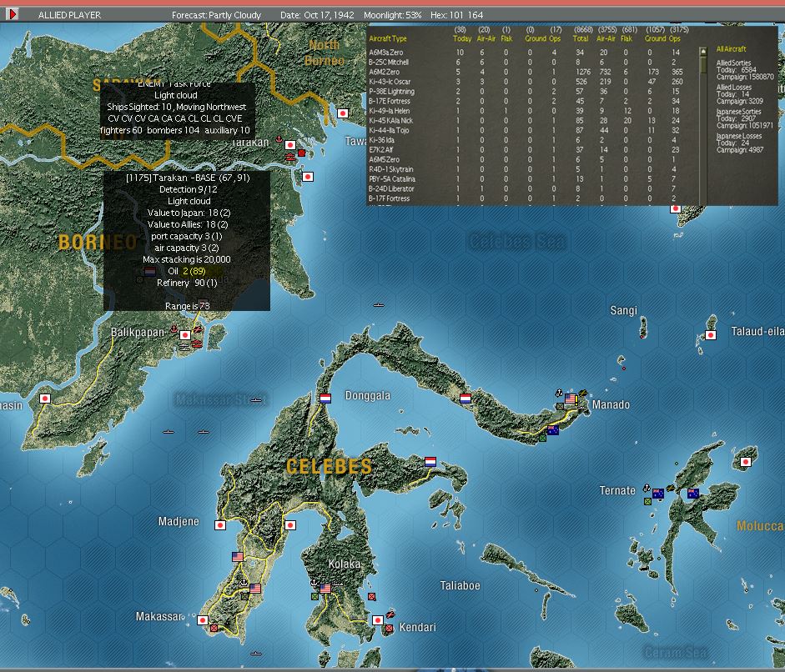This screenshot has height=672, width=785.
Task: Click the first Air-Air column header
Action: (x=486, y=38)
